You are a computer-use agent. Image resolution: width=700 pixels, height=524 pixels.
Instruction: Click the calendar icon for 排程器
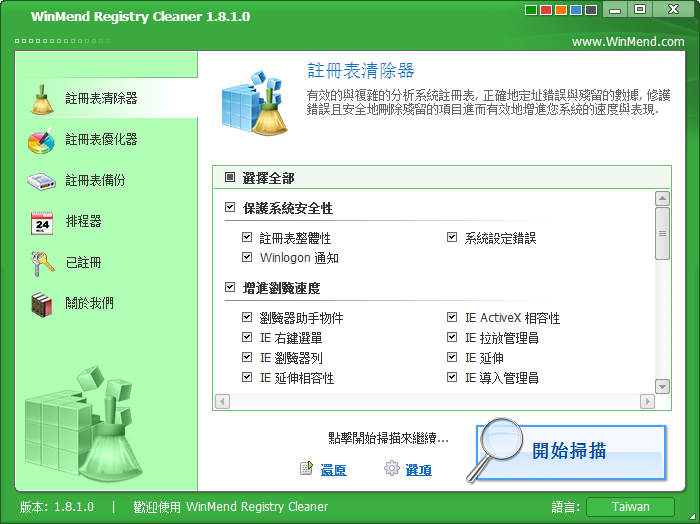click(42, 223)
